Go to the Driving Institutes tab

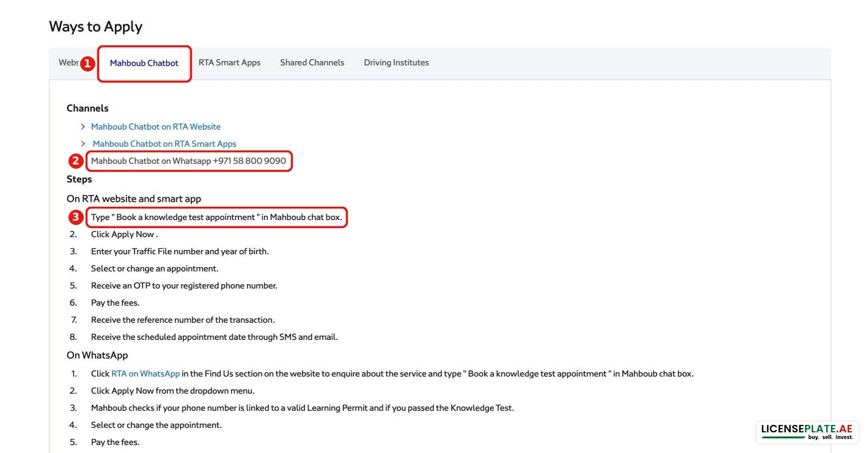tap(397, 63)
